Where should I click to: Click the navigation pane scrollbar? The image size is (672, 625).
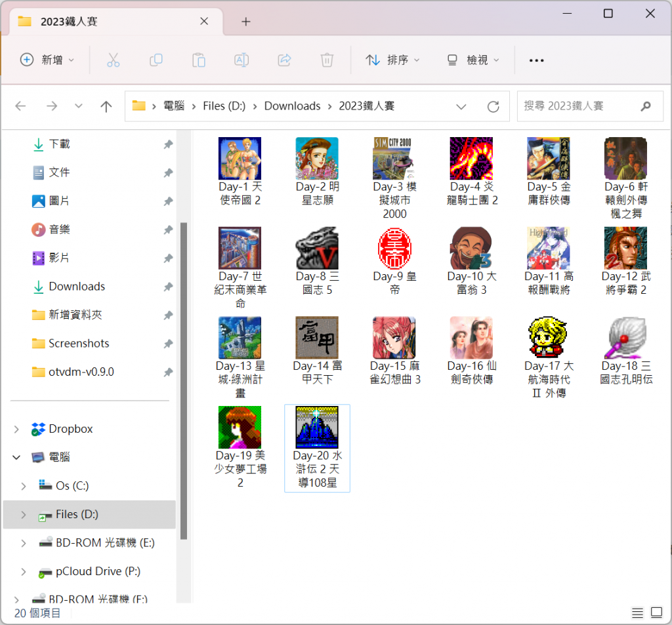(184, 381)
